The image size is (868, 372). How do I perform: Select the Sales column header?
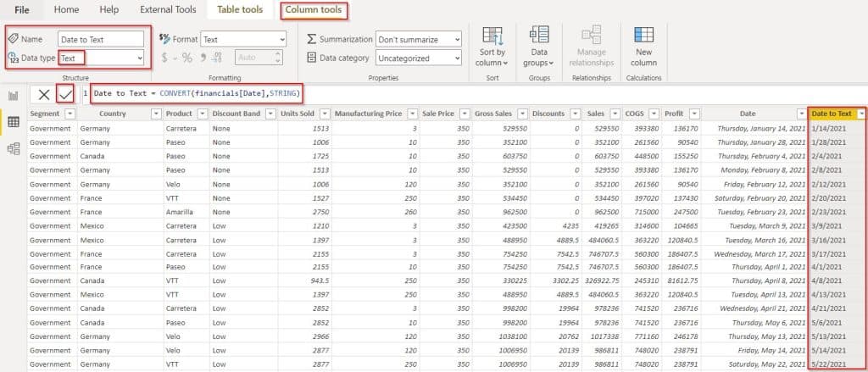point(596,114)
